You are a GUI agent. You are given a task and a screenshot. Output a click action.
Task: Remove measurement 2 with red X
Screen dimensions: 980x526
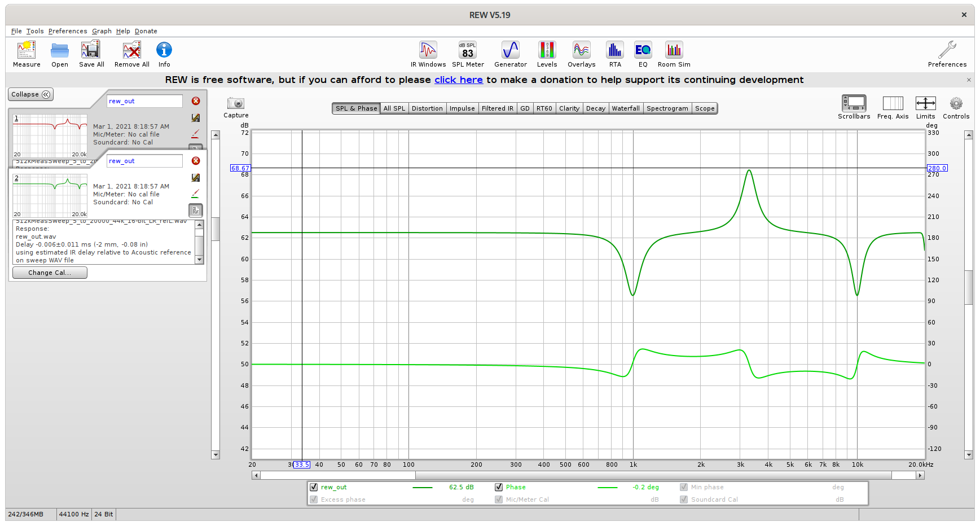coord(196,161)
